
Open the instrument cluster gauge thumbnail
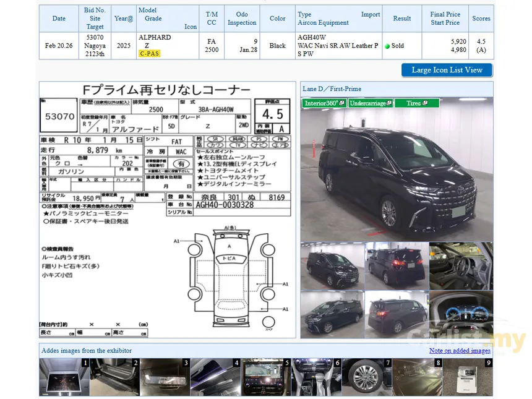click(461, 314)
